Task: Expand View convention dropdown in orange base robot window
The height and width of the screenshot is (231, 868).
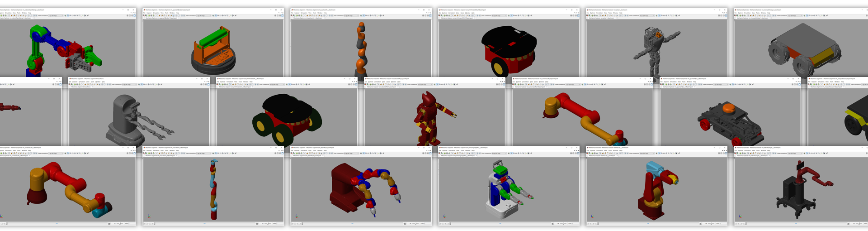Action: [203, 15]
